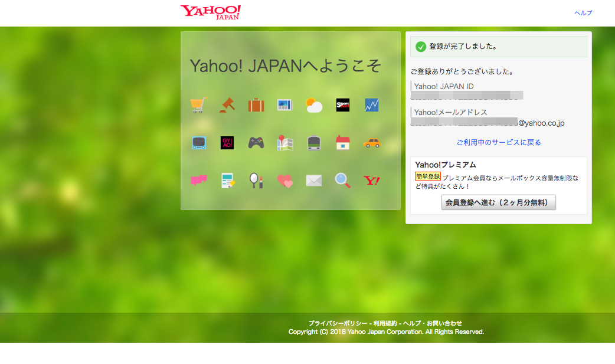615x364 pixels.
Task: Click the Yahoo!プレミアム heading
Action: pyautogui.click(x=446, y=165)
